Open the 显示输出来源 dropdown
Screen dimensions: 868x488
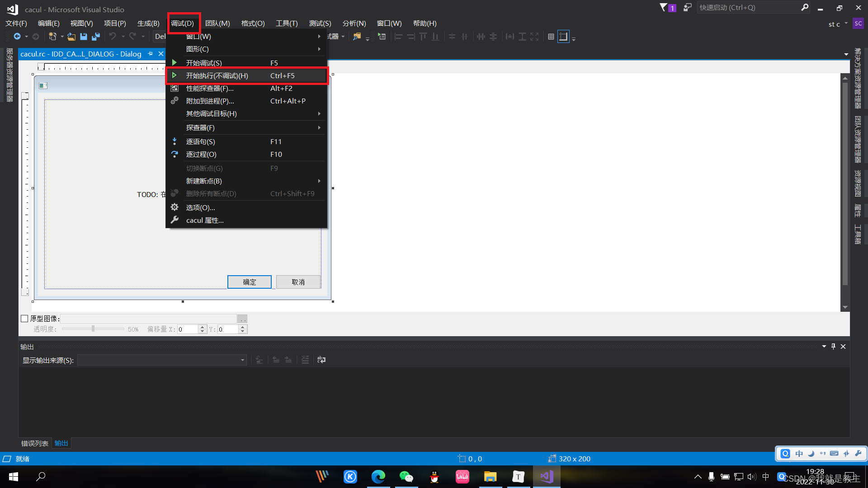point(243,360)
